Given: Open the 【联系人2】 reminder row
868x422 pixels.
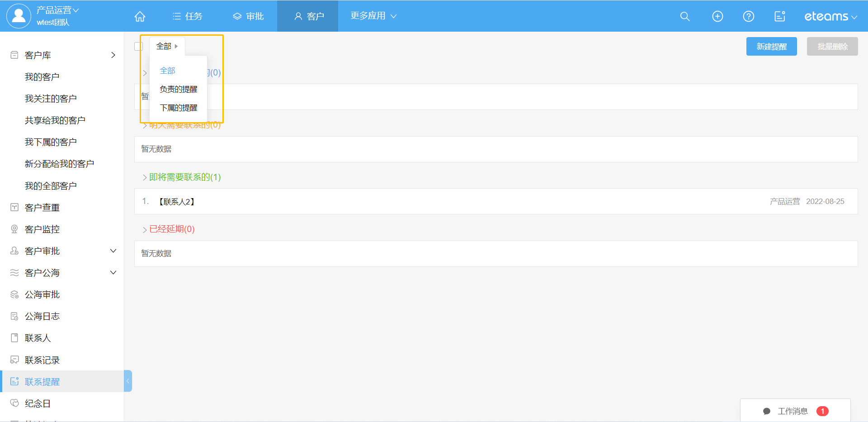Looking at the screenshot, I should tap(177, 202).
